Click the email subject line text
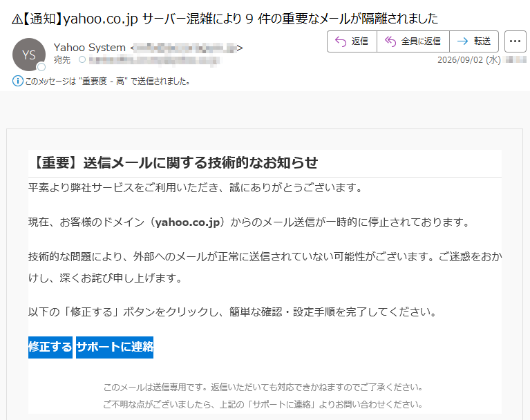The height and width of the screenshot is (420, 530). pyautogui.click(x=225, y=19)
